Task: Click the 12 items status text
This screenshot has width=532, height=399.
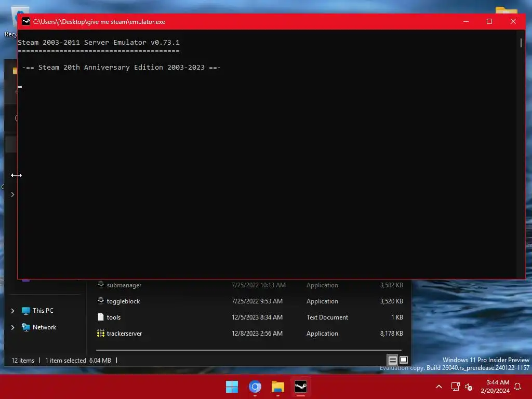Action: click(x=23, y=361)
